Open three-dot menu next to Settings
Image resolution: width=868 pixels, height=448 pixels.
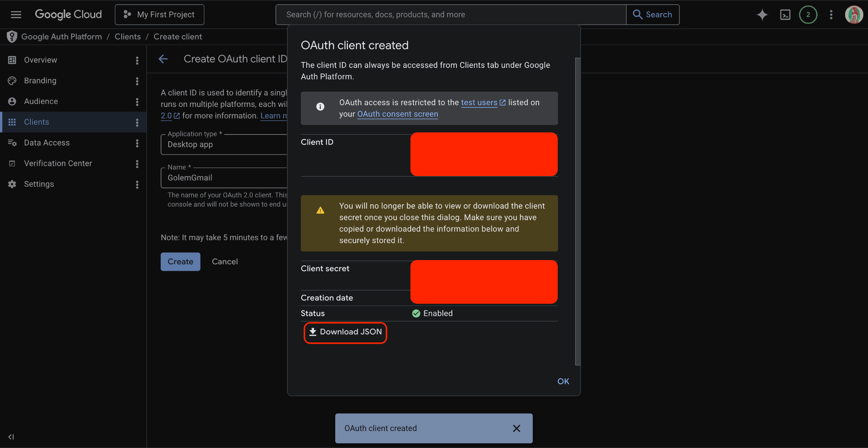click(137, 185)
